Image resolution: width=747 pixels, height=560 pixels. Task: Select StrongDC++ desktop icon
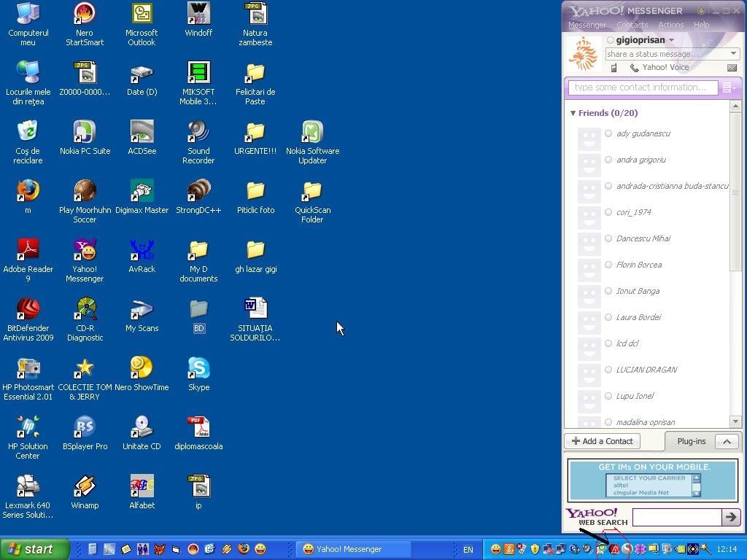(198, 196)
